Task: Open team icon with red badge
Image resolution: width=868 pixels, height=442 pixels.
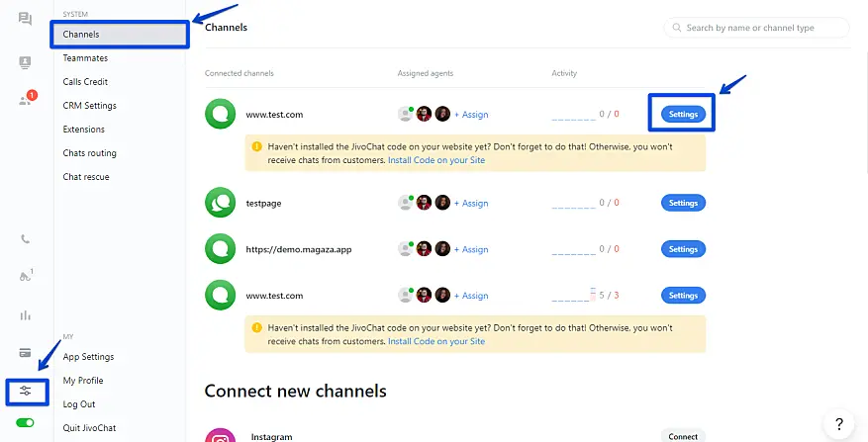Action: (26, 100)
